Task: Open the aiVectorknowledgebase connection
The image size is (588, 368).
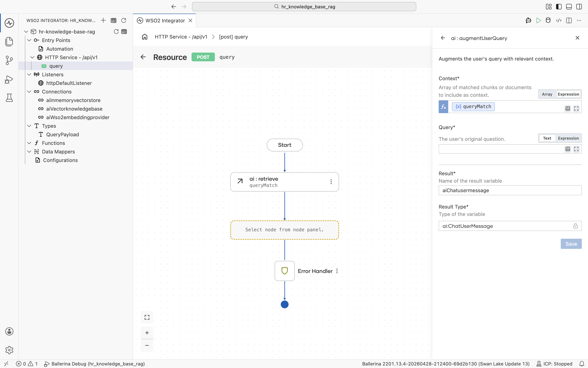Action: (74, 109)
